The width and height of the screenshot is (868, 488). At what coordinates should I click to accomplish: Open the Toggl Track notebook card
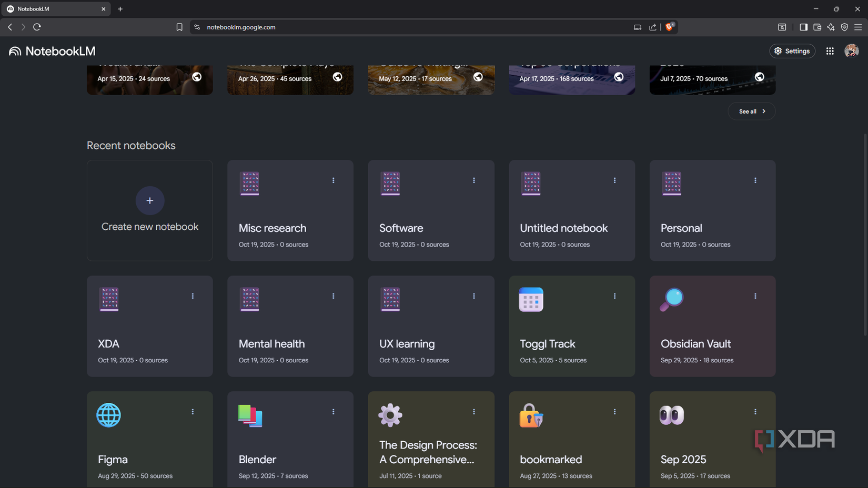click(572, 326)
